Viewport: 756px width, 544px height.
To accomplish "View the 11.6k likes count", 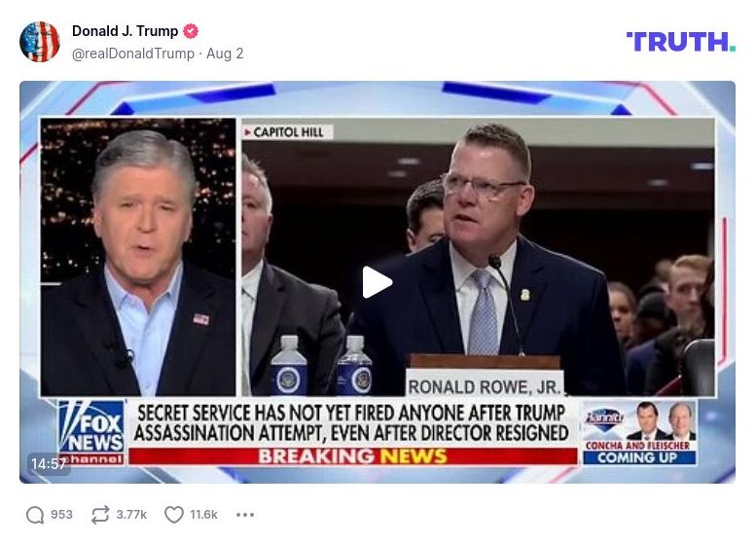I will coord(204,515).
